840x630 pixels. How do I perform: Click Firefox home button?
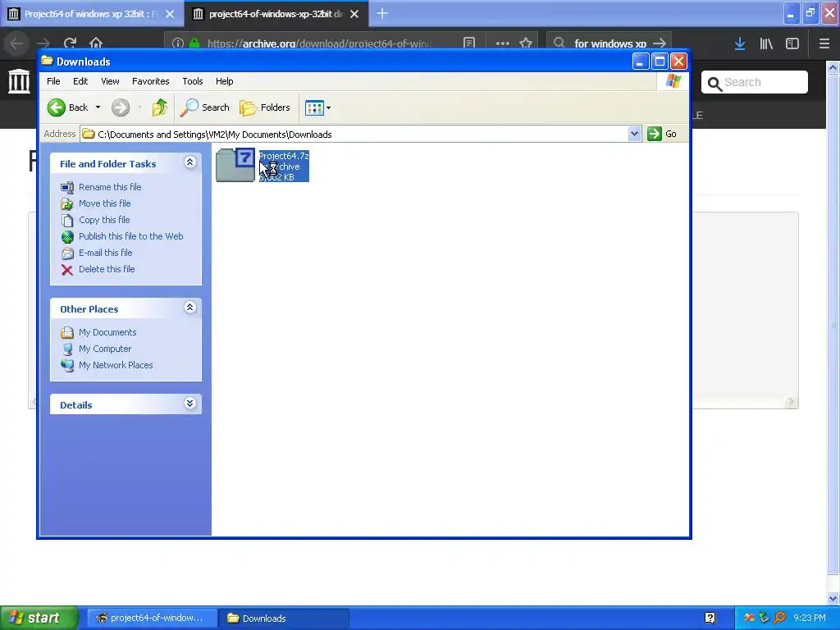[96, 43]
